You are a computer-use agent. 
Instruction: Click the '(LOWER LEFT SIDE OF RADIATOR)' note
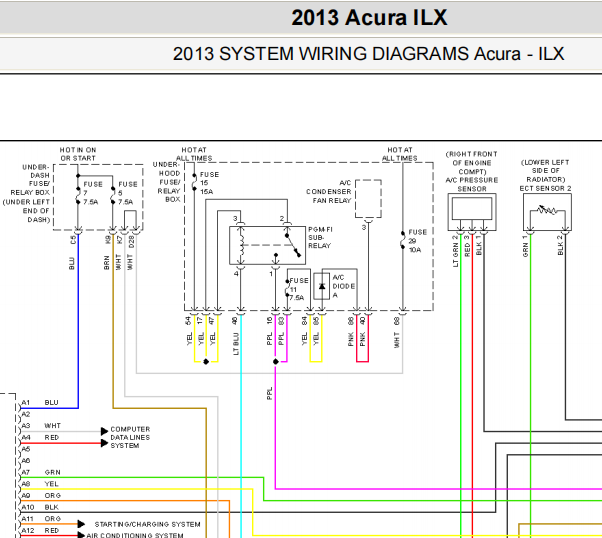click(x=545, y=171)
